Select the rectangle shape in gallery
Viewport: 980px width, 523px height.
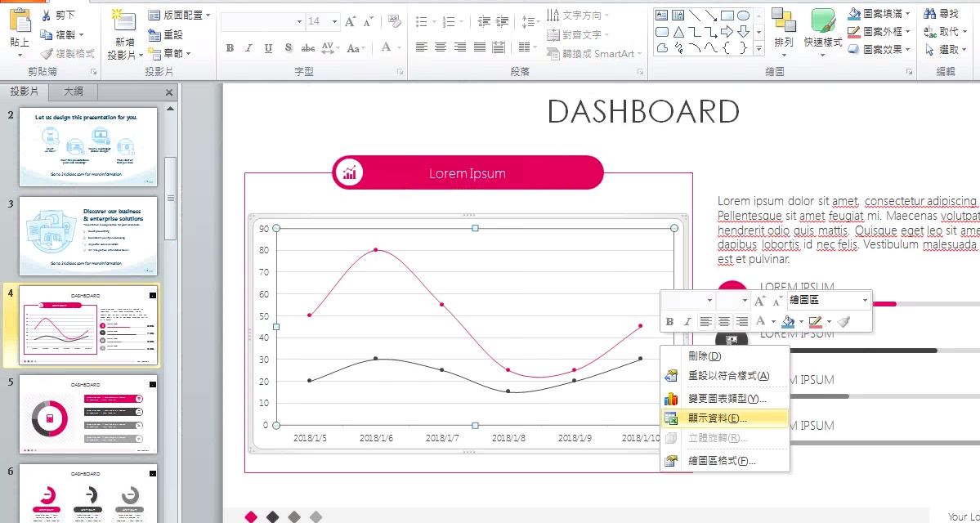pos(727,16)
